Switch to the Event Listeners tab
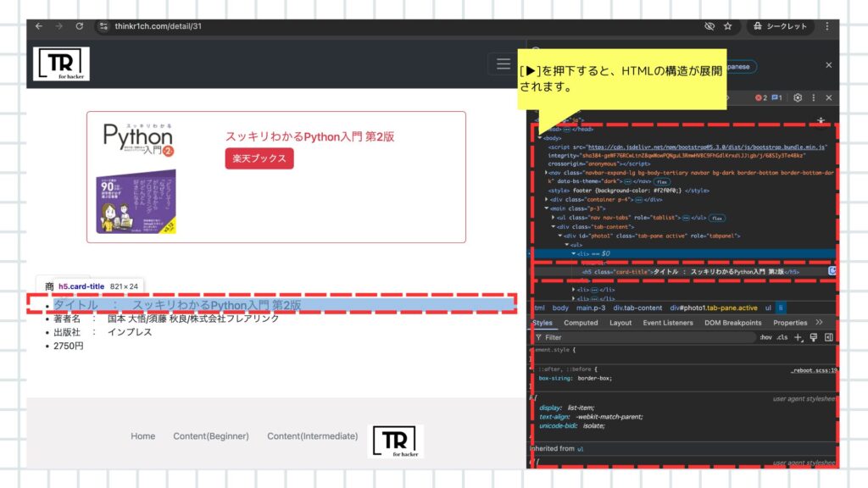The height and width of the screenshot is (488, 868). point(668,323)
